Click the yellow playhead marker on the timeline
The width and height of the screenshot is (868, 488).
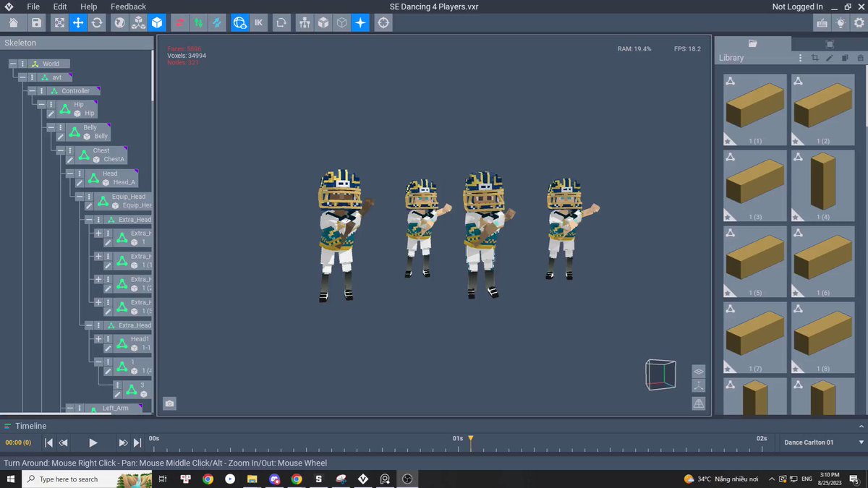point(470,439)
